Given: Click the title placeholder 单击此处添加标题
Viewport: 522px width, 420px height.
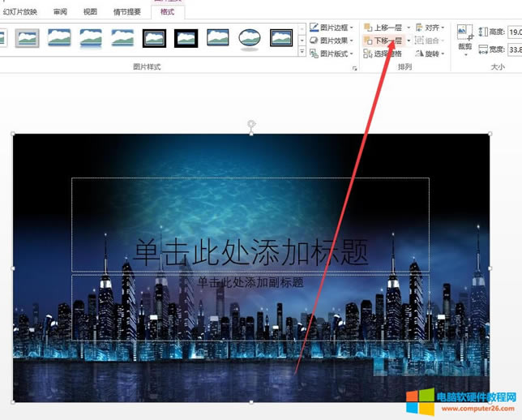Looking at the screenshot, I should [x=250, y=252].
